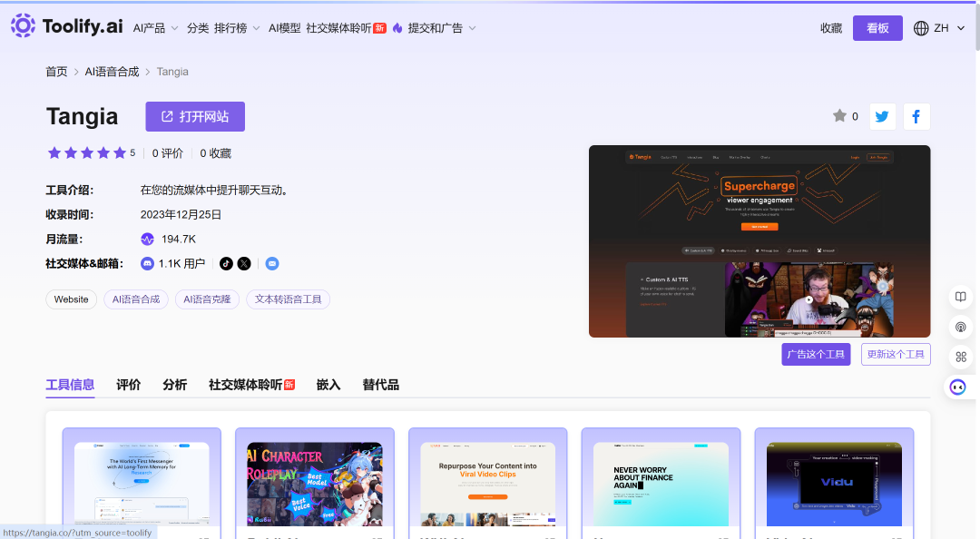Open the Vidu card thumbnail
980x539 pixels.
(835, 484)
